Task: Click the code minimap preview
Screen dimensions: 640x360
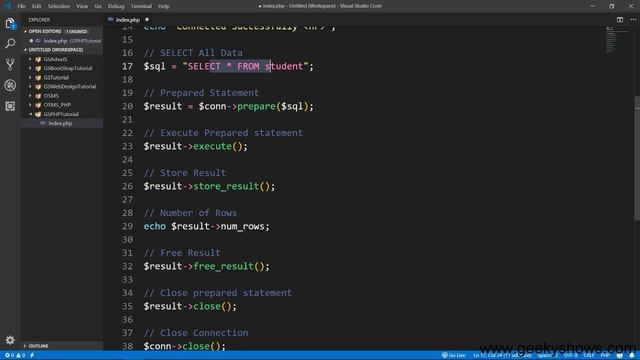Action: [x=616, y=40]
